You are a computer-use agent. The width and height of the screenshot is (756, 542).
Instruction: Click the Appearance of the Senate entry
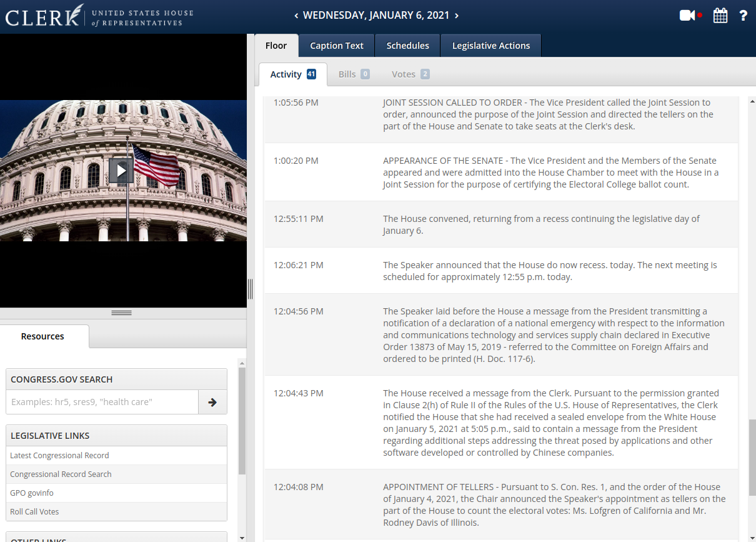(551, 173)
